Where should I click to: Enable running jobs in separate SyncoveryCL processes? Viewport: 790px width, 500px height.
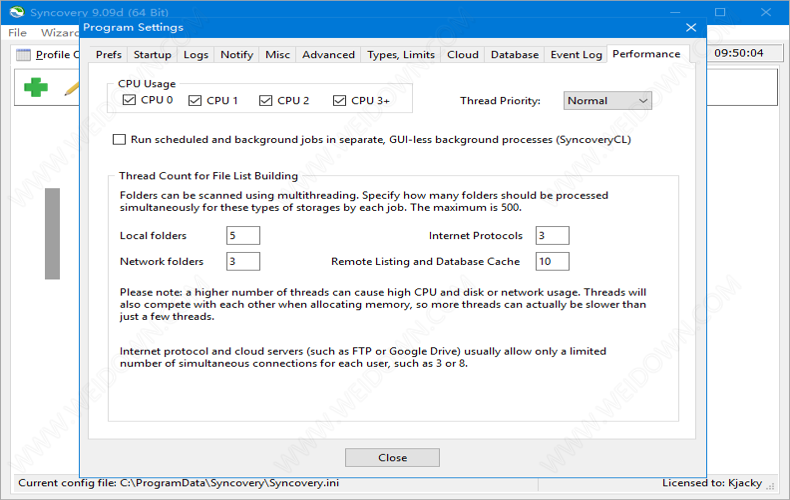pyautogui.click(x=119, y=139)
